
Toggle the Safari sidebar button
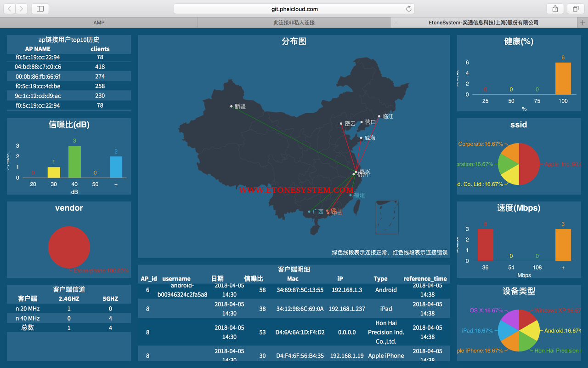[40, 9]
